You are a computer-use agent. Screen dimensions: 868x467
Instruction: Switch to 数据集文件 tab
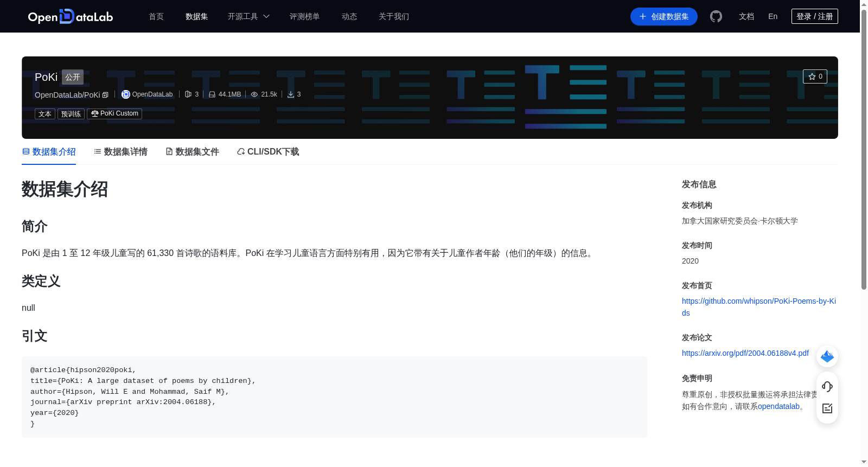click(192, 152)
